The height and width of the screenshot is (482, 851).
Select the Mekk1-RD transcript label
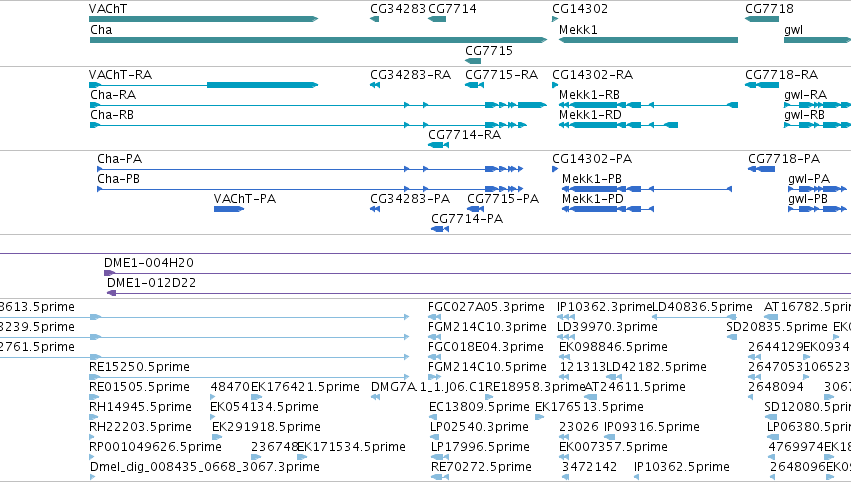[x=590, y=115]
